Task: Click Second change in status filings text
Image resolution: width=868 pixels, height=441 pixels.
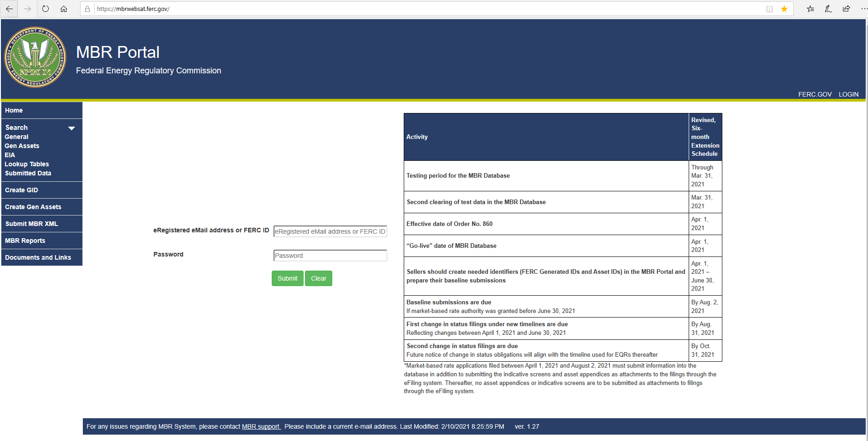Action: (x=462, y=346)
